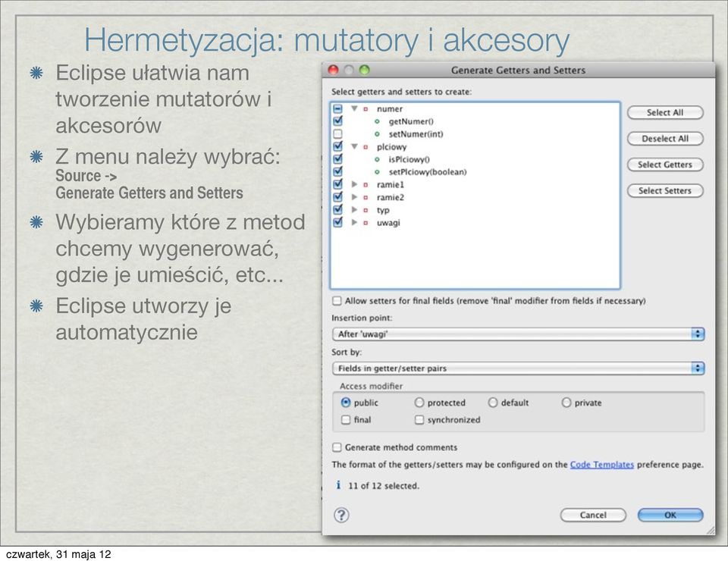728x561 pixels.
Task: Collapse the plciowy tree node
Action: point(354,146)
